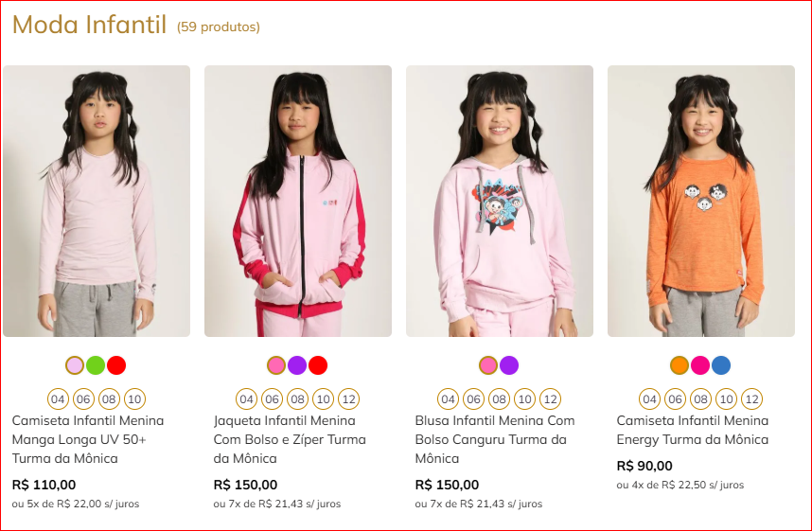Choose red color for UV 50+ camiseta
This screenshot has width=812, height=531.
[116, 365]
